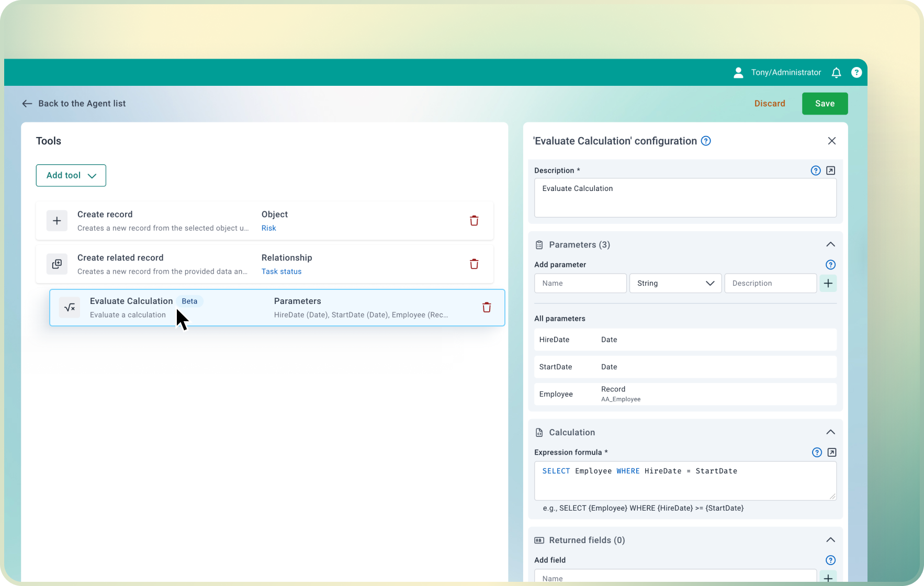Delete the Create record tool
Image resolution: width=924 pixels, height=586 pixels.
point(474,221)
